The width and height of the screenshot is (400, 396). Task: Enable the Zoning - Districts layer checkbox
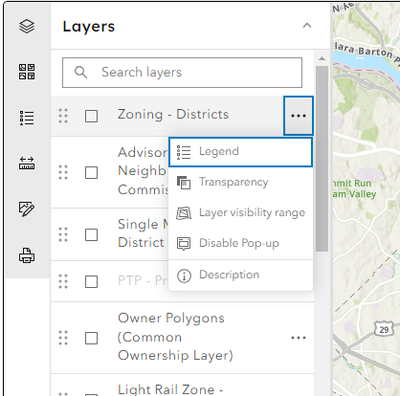91,116
